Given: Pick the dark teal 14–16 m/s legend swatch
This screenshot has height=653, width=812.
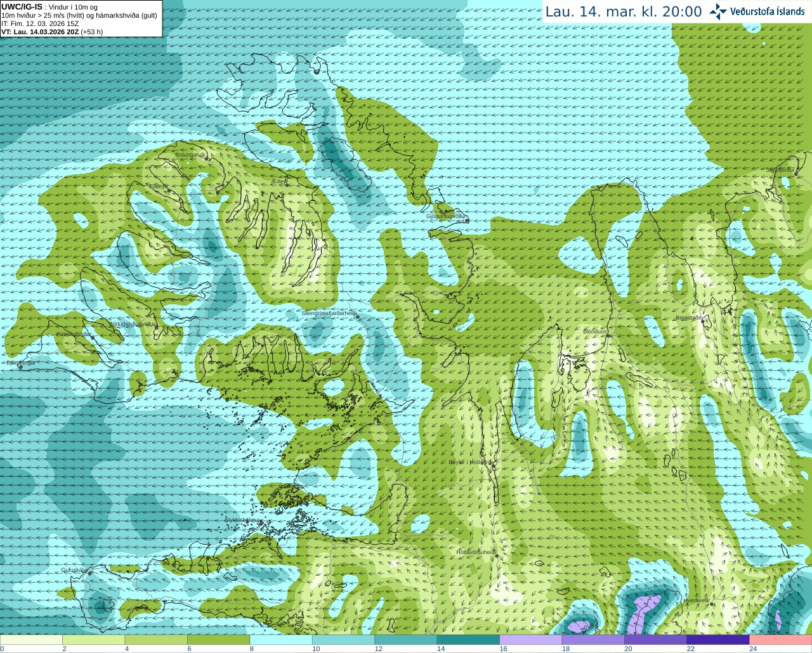Looking at the screenshot, I should click(x=468, y=640).
